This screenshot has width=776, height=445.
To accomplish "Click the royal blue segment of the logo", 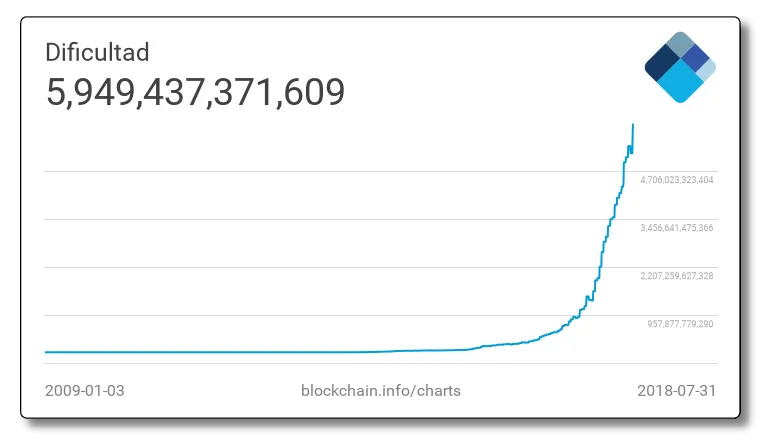I will pyautogui.click(x=694, y=57).
